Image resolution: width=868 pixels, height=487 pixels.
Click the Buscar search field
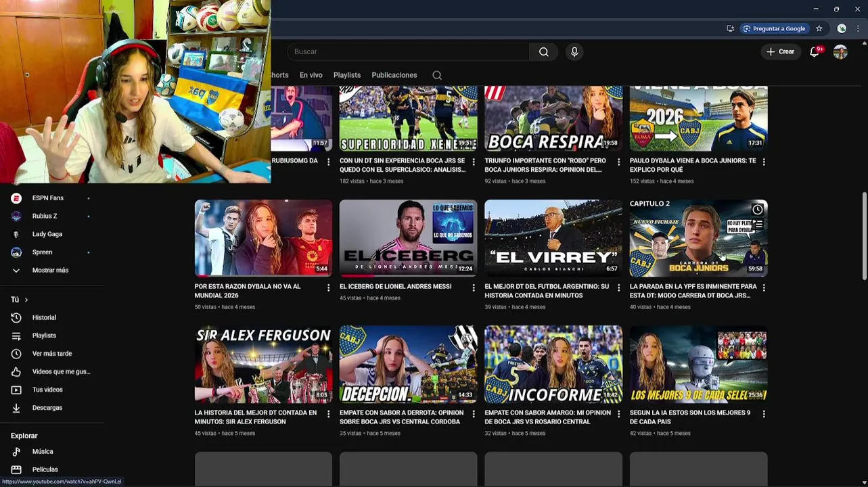click(x=408, y=52)
